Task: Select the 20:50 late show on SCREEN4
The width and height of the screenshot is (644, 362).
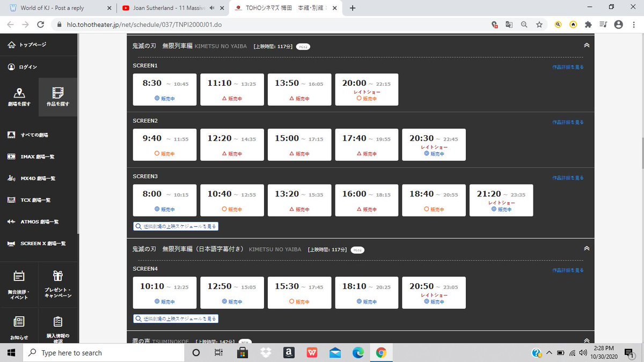Action: pos(434,293)
